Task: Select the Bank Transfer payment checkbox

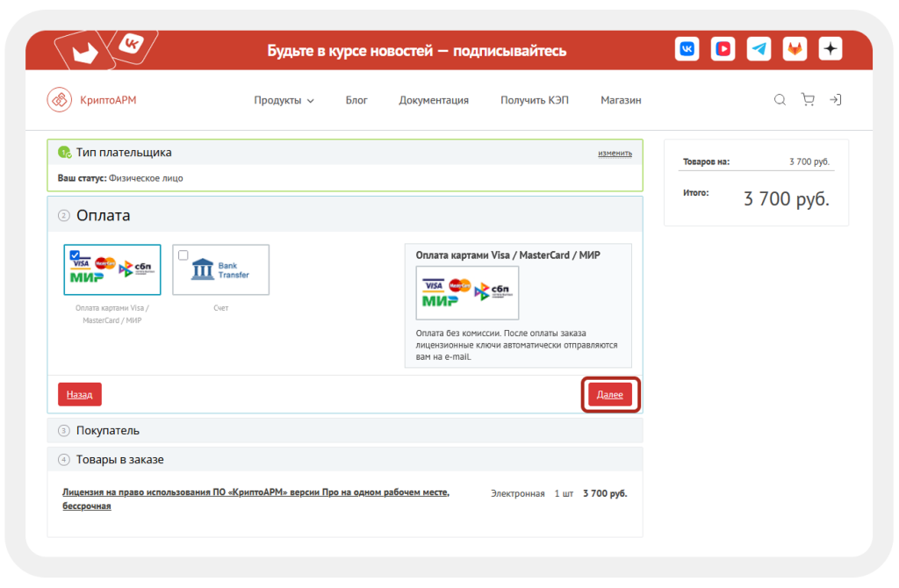Action: (x=183, y=255)
